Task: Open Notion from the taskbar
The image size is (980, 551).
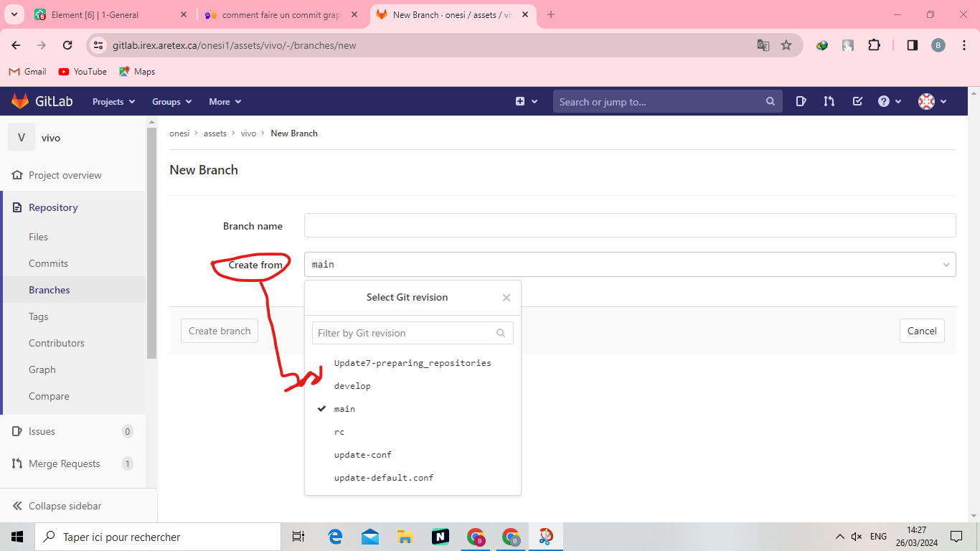Action: pyautogui.click(x=440, y=537)
